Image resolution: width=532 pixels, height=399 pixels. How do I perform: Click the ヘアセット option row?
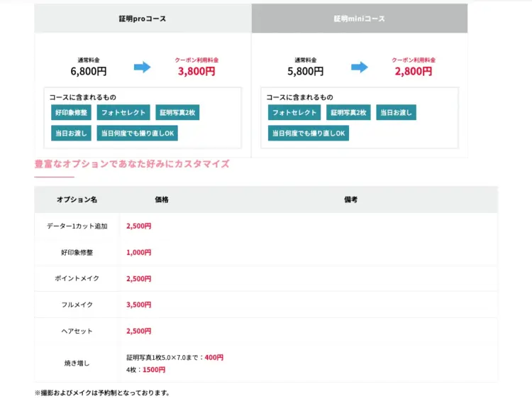77,331
